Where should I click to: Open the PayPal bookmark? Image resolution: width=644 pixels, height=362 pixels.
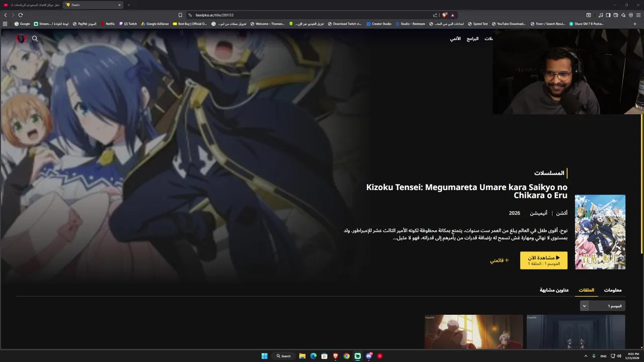pos(85,24)
